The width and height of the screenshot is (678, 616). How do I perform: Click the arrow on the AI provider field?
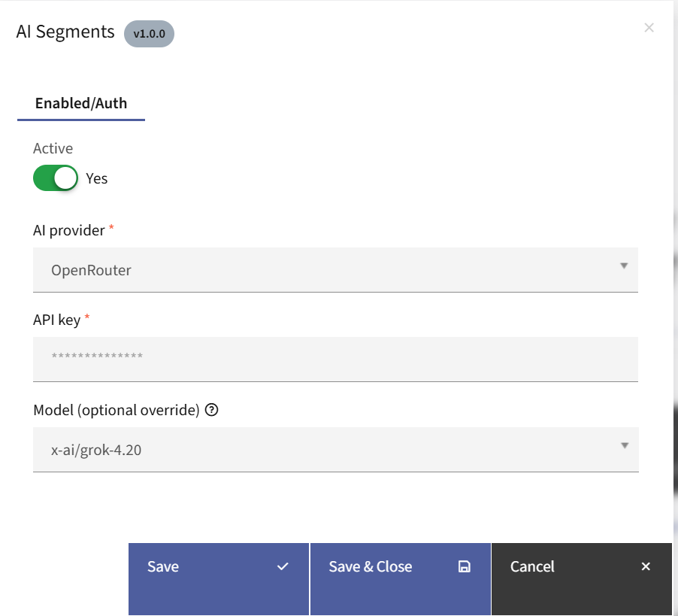click(x=624, y=266)
